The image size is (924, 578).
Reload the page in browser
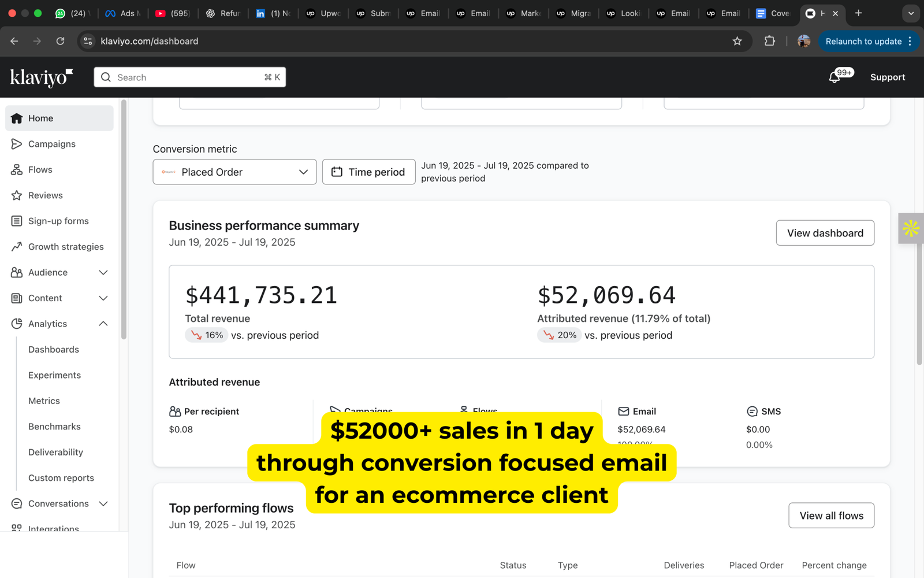[x=60, y=41]
